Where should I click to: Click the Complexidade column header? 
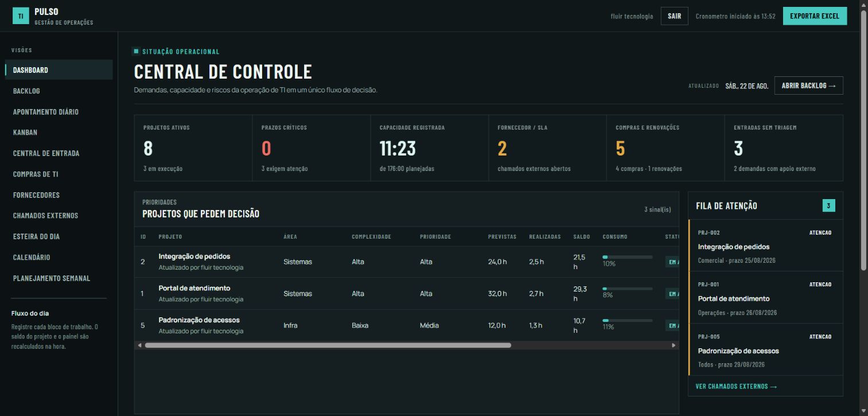371,237
